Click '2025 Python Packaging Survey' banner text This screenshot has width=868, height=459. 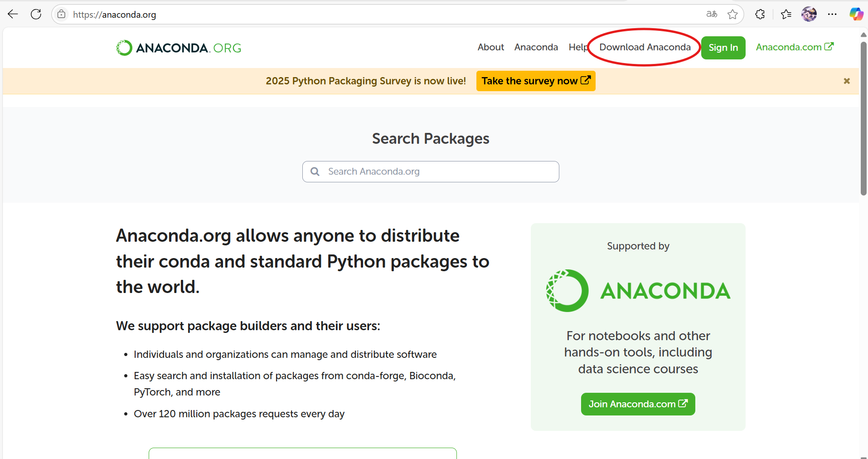click(x=366, y=81)
